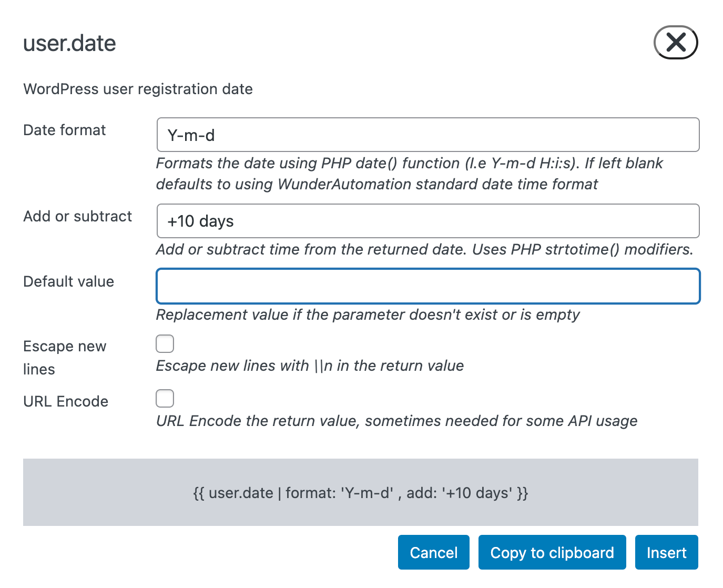Screen dimensions: 723x588
Task: Focus the Add or subtract field with +10 days
Action: pyautogui.click(x=427, y=221)
